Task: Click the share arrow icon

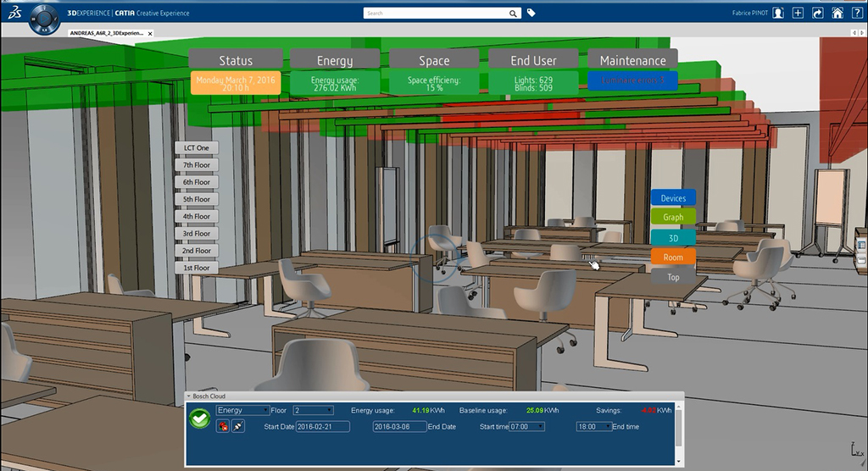Action: point(817,14)
